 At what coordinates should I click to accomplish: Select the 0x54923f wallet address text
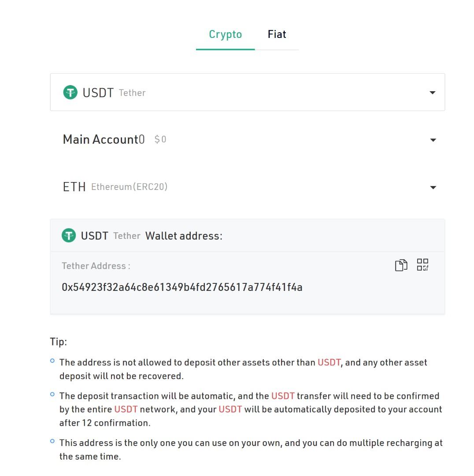(182, 288)
